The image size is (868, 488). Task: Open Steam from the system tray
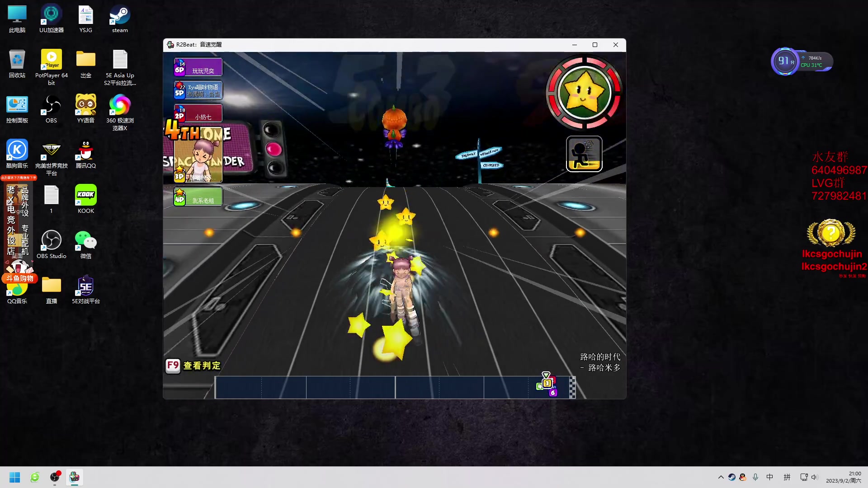coord(732,477)
